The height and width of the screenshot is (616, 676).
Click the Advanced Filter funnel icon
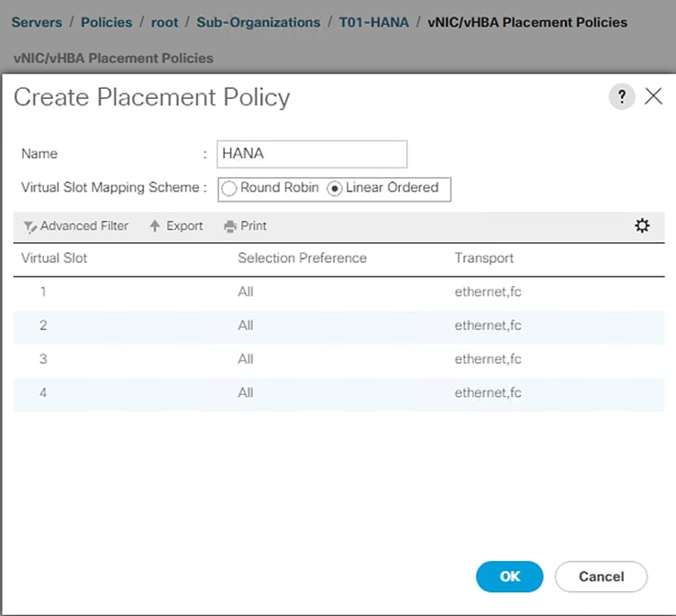[x=29, y=226]
